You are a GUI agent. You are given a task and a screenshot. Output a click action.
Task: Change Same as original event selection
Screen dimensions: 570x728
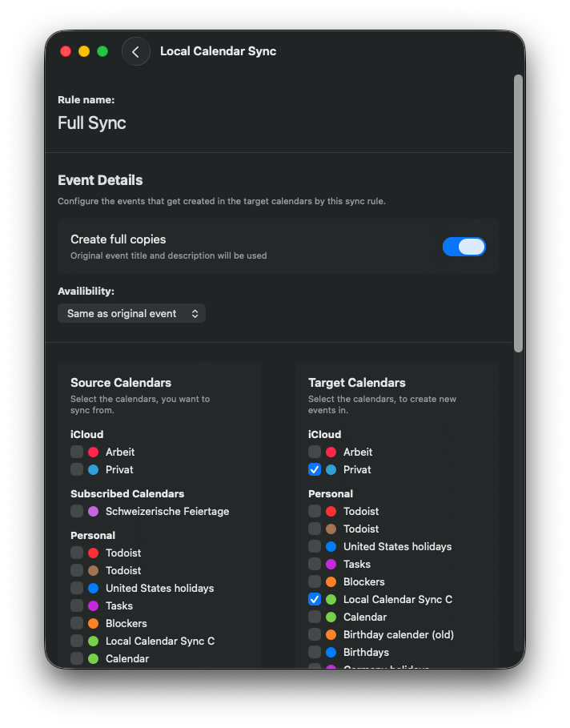pos(131,313)
